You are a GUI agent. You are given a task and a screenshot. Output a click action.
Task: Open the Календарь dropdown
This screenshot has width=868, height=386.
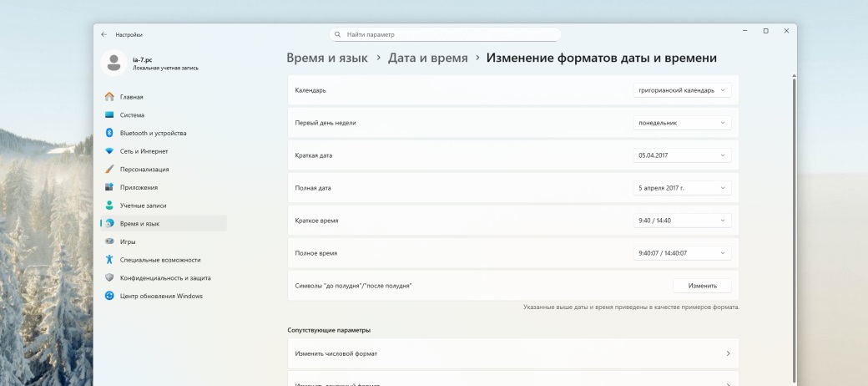(682, 89)
